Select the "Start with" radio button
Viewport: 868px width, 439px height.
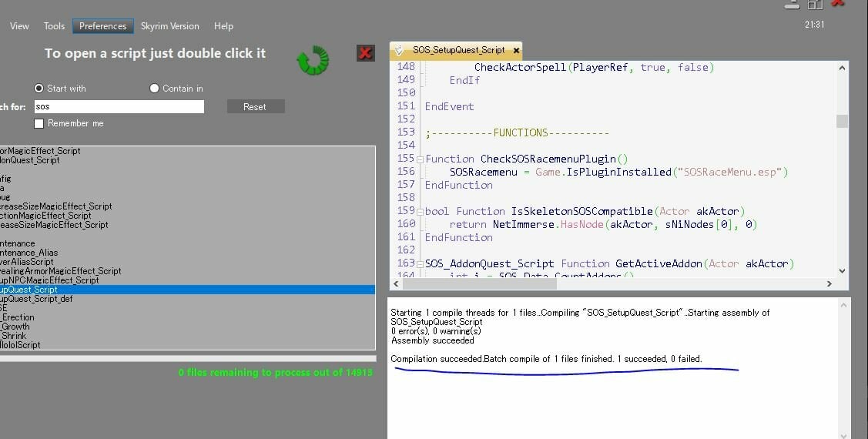pyautogui.click(x=39, y=88)
